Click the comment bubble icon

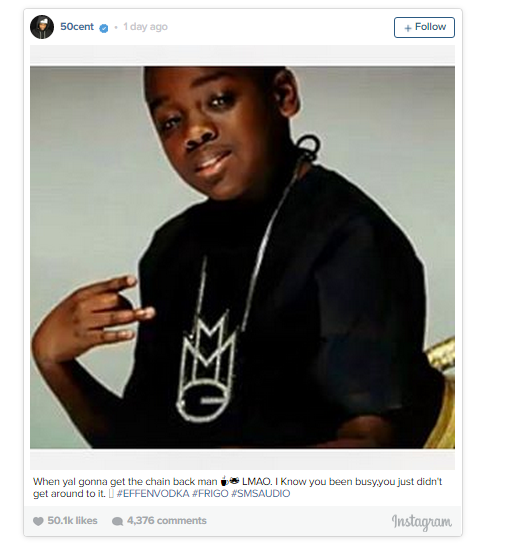click(x=117, y=522)
